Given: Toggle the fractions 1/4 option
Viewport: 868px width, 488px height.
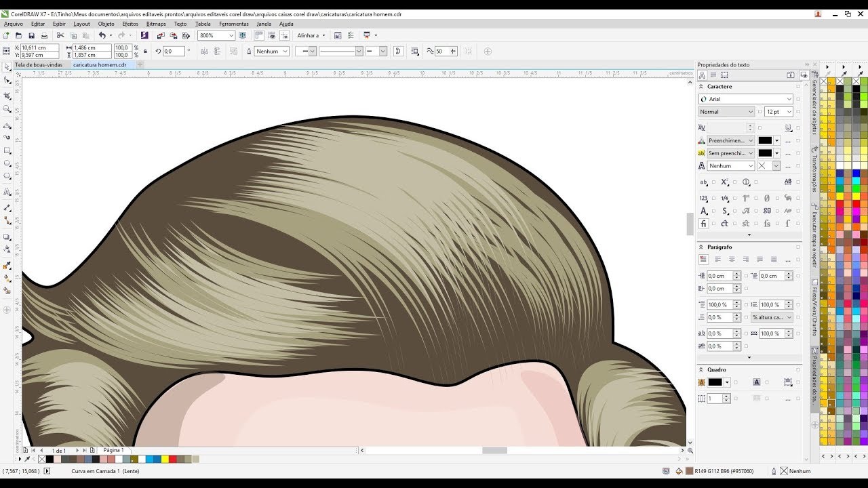Looking at the screenshot, I should point(725,198).
